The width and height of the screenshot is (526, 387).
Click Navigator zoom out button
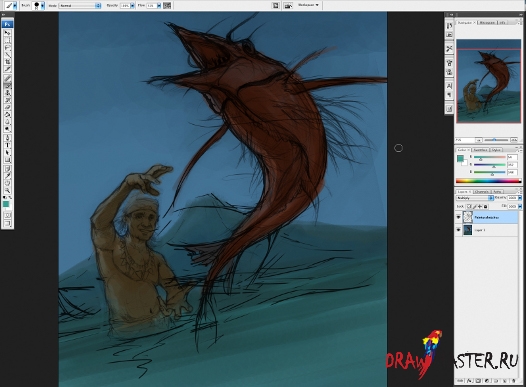click(x=479, y=140)
